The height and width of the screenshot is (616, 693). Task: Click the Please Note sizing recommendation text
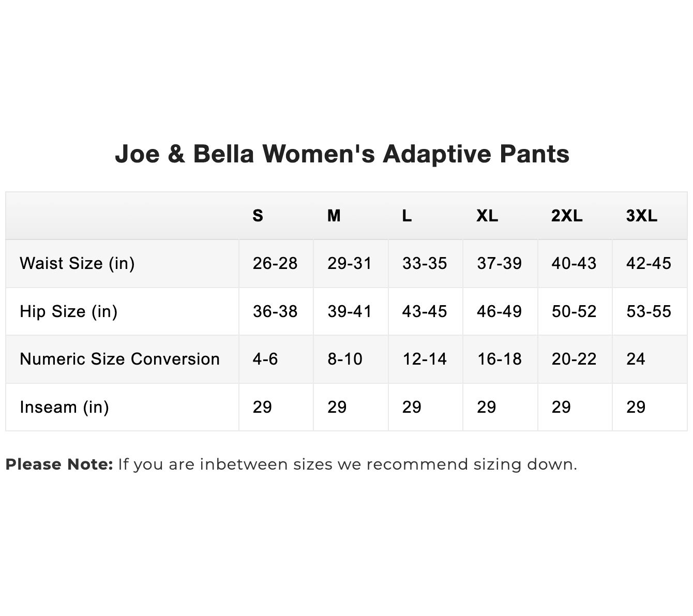291,464
